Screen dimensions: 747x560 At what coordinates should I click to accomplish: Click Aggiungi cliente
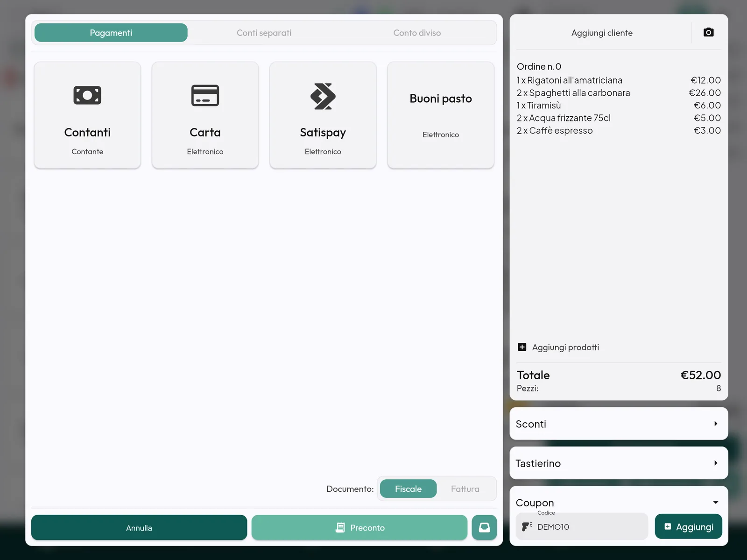602,33
